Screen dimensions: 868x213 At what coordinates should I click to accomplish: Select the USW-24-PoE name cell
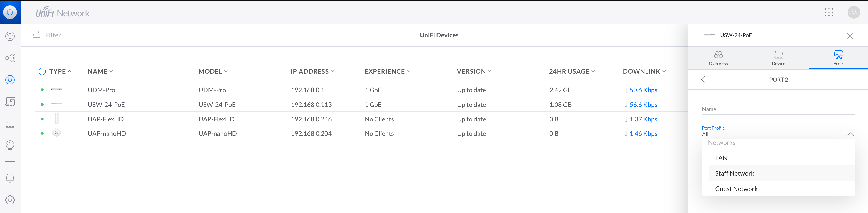pos(106,105)
